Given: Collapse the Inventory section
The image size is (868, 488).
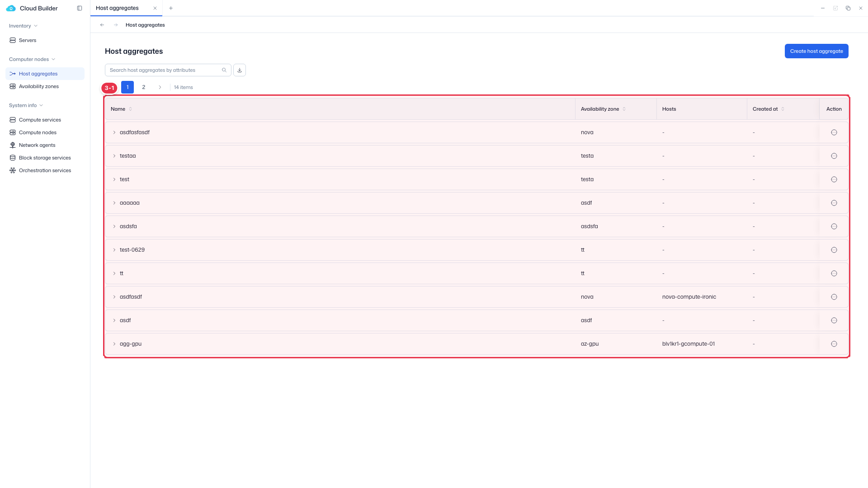Looking at the screenshot, I should click(x=23, y=26).
